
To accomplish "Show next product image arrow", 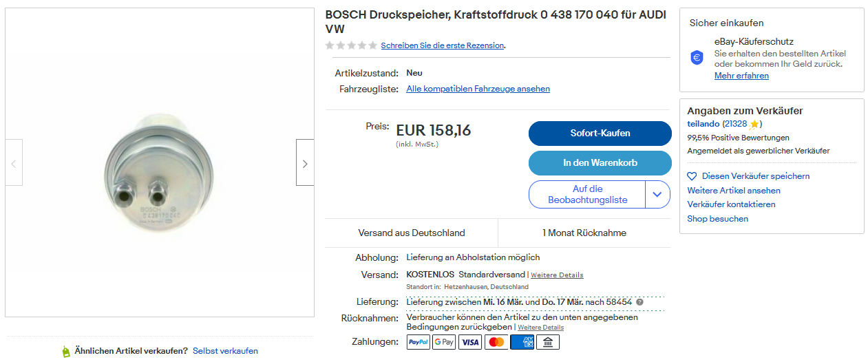I will pos(305,162).
